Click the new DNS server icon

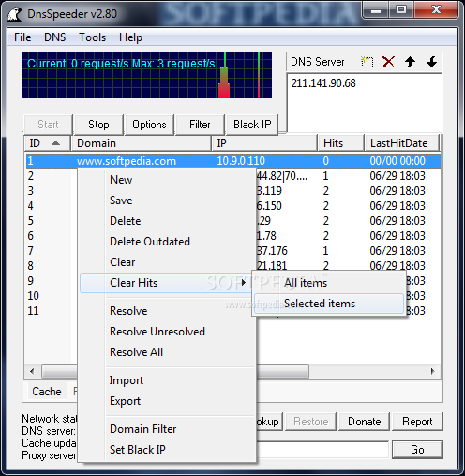(367, 62)
